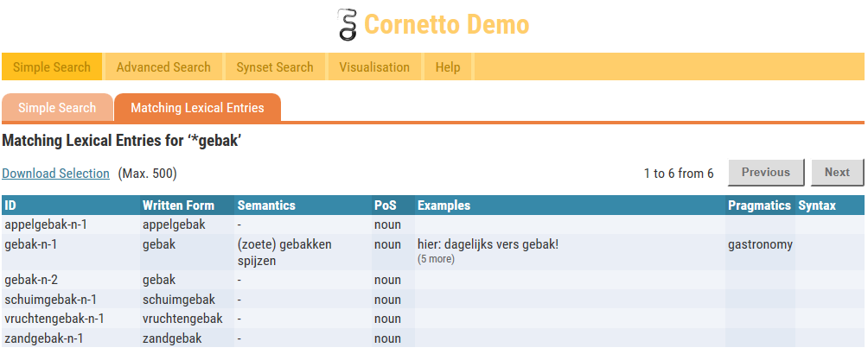Select the appelgebak-n-1 entry row

46,224
